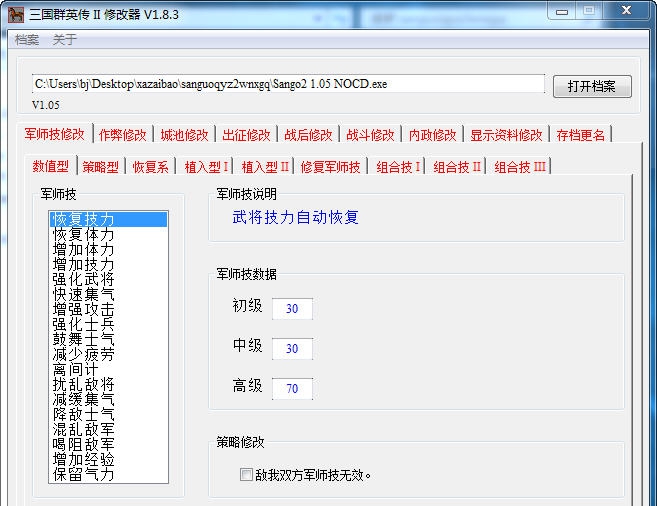Screen dimensions: 657x506
Task: Select 减少疲劳 in the skill list
Action: [x=108, y=354]
